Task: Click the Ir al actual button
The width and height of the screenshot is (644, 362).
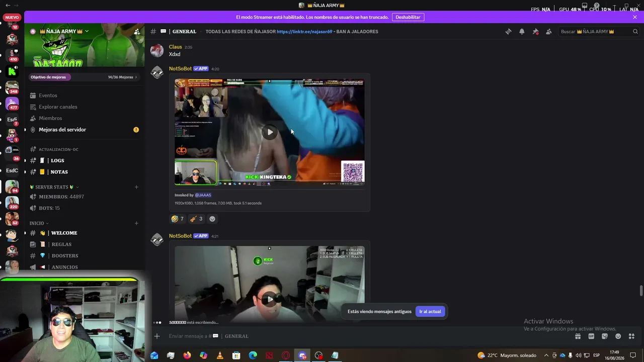Action: coord(430,312)
